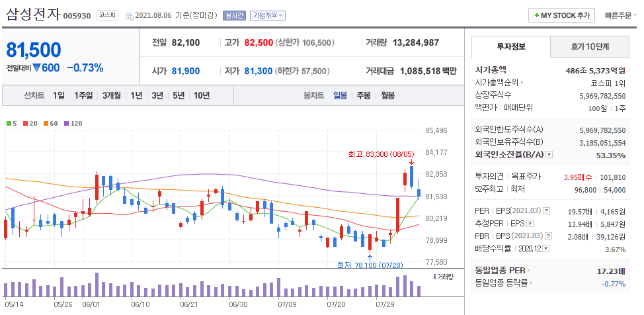Open help icon next to 배당수익률 2020.12
Viewport: 644px width, 315px height.
coord(546,249)
